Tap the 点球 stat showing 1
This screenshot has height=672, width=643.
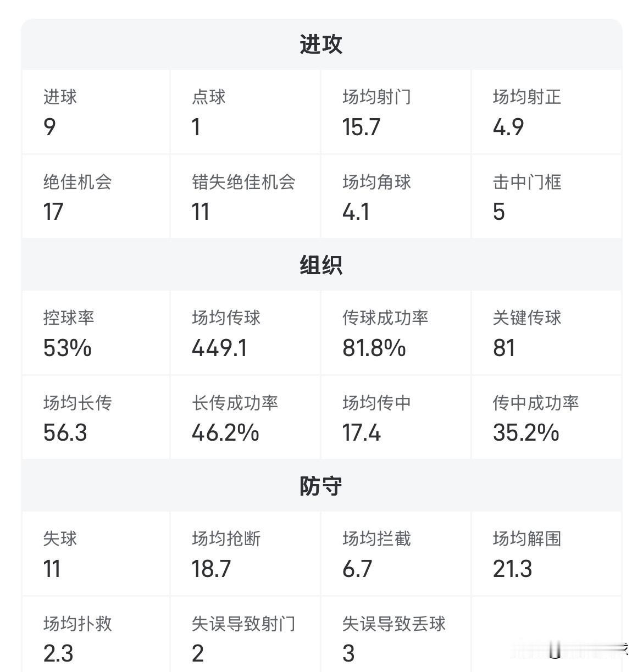tap(245, 112)
